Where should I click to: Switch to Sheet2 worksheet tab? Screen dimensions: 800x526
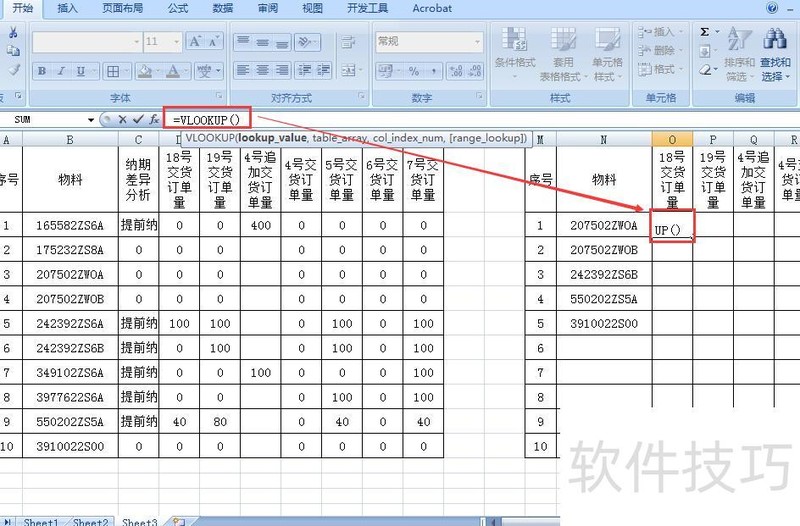click(90, 521)
